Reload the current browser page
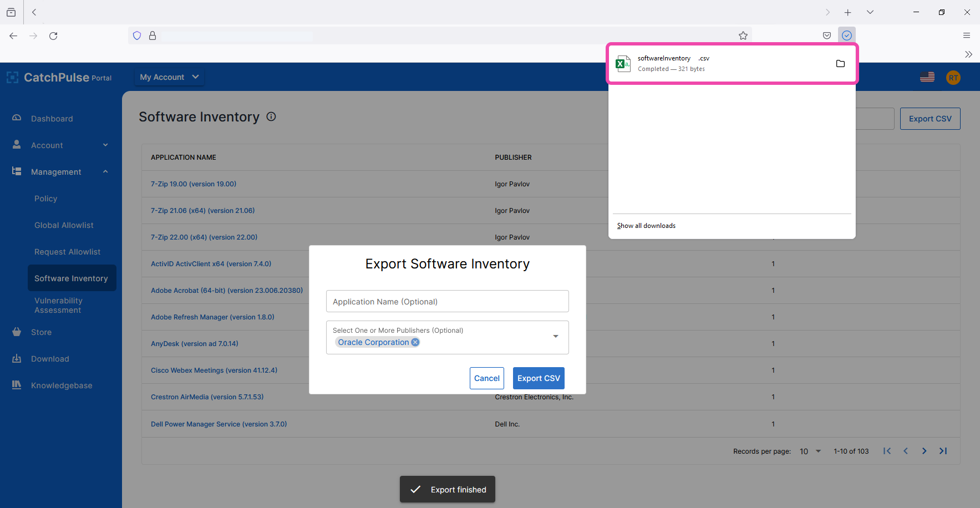980x508 pixels. (x=53, y=36)
